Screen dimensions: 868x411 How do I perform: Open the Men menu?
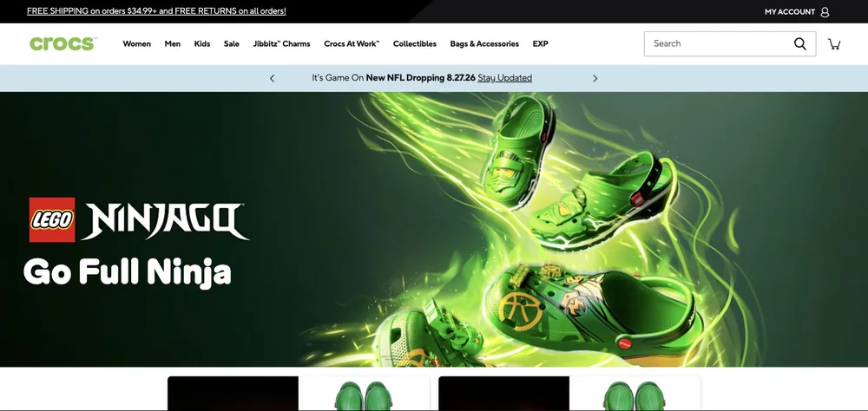[172, 43]
